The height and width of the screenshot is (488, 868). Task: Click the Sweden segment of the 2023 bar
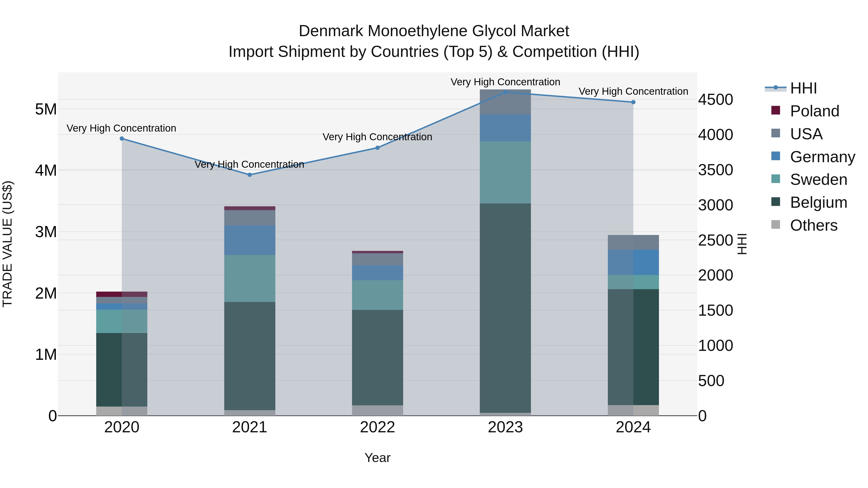[505, 173]
